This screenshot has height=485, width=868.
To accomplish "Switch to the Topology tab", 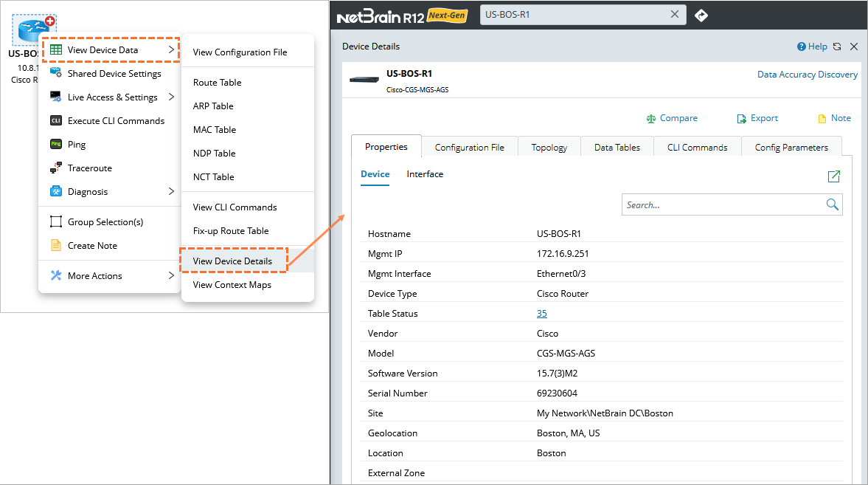I will [x=549, y=147].
